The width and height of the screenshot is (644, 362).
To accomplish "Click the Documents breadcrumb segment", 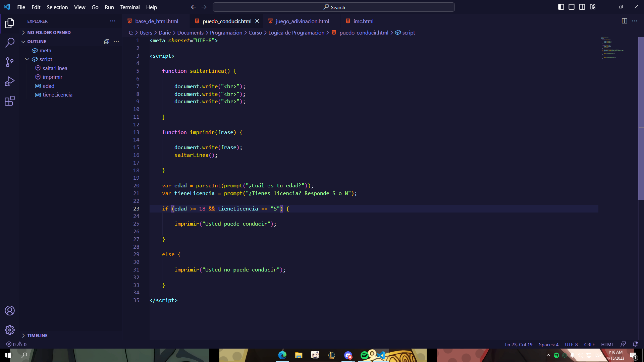I will [x=190, y=33].
